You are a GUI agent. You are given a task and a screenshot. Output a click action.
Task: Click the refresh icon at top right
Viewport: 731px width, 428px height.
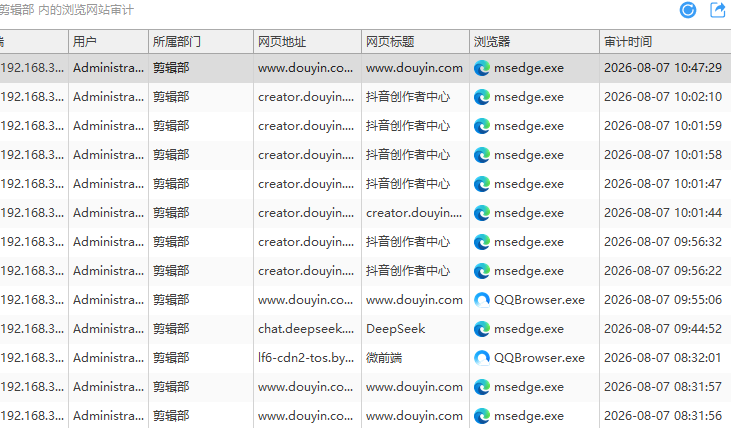coord(688,10)
